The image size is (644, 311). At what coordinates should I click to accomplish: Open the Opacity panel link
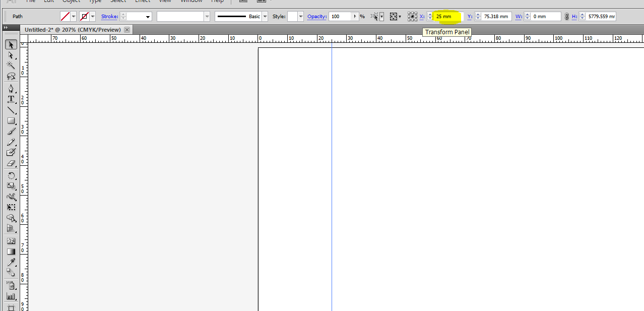[317, 17]
